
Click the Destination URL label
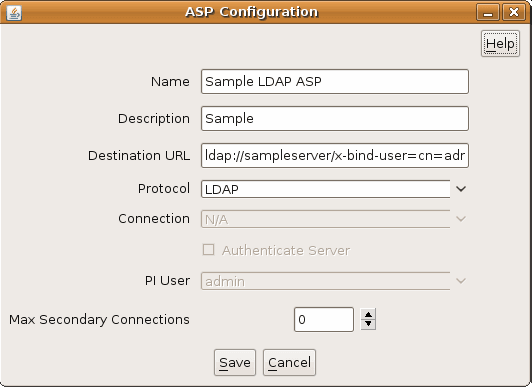[x=139, y=156]
